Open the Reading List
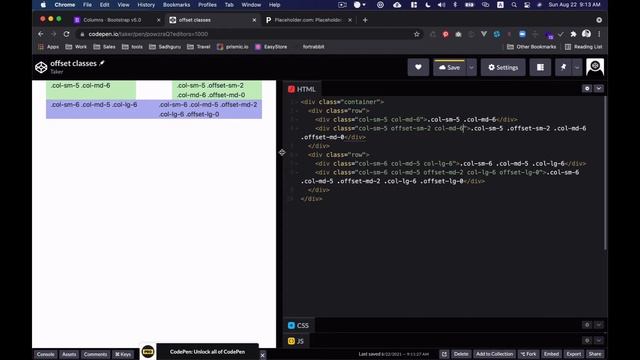Image resolution: width=640 pixels, height=360 pixels. click(x=583, y=47)
